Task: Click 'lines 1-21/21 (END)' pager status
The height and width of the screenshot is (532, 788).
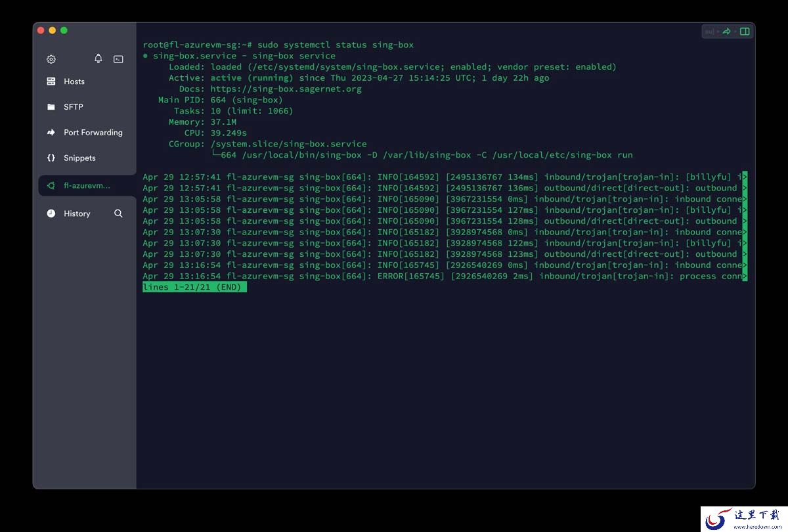Action: (x=194, y=287)
